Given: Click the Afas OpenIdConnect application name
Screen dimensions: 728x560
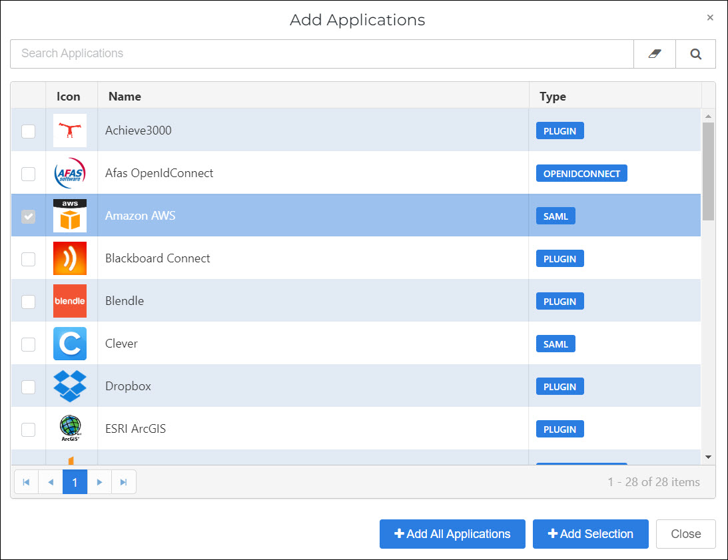Looking at the screenshot, I should pyautogui.click(x=159, y=173).
